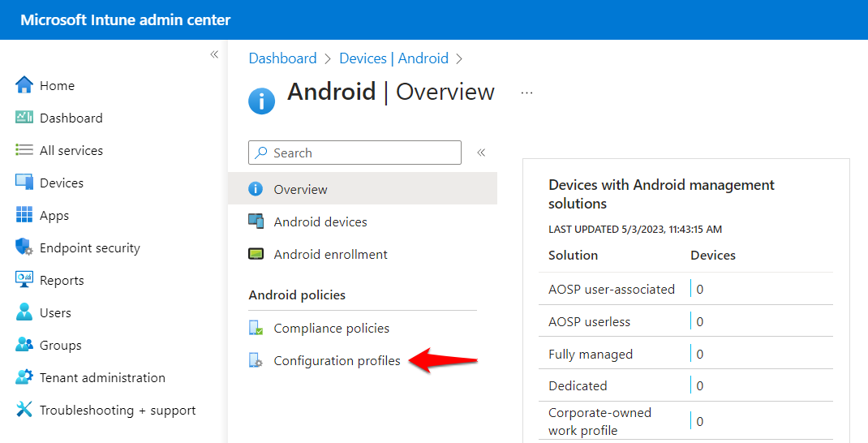This screenshot has width=868, height=443.
Task: Click the AOSP user-associated row
Action: coord(685,289)
